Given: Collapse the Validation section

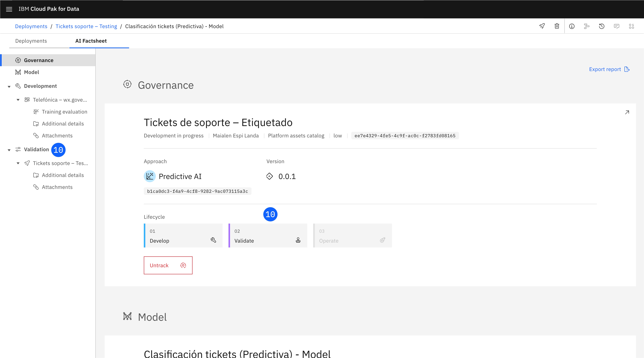Looking at the screenshot, I should [x=9, y=150].
